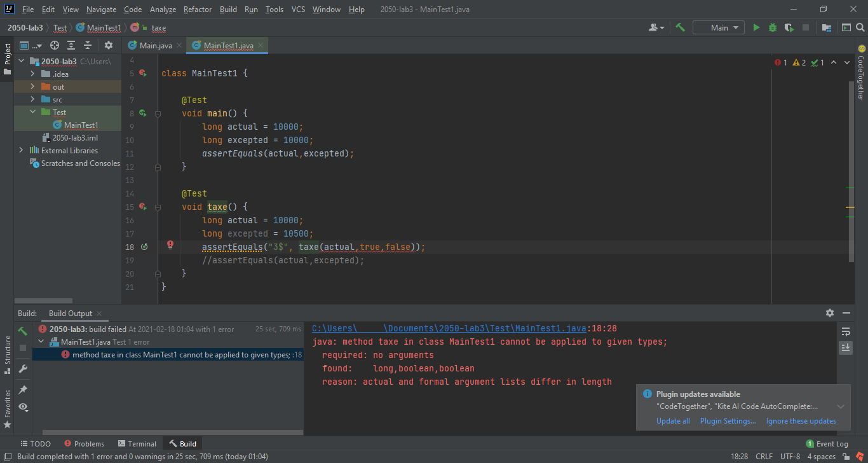The width and height of the screenshot is (868, 463).
Task: Click the Build Project hammer icon
Action: coord(679,27)
